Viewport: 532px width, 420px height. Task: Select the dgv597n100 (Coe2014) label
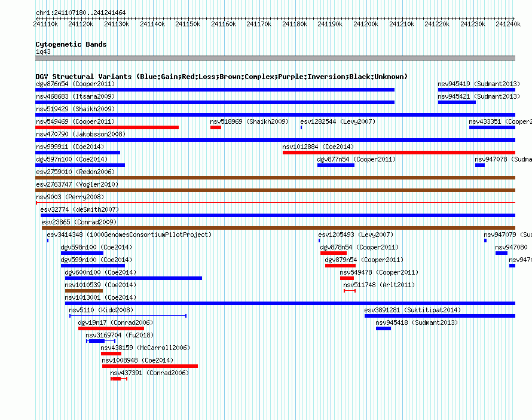(x=72, y=159)
